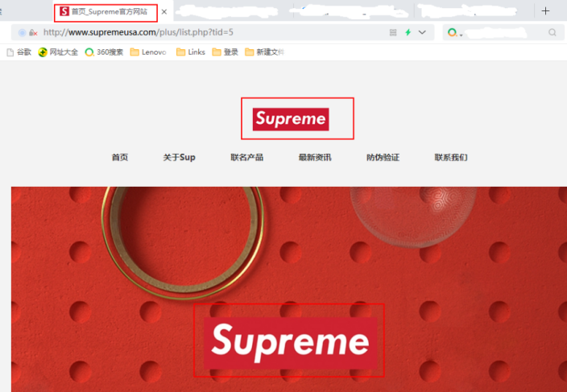
Task: Expand the Lenovo bookmarks folder
Action: point(148,52)
